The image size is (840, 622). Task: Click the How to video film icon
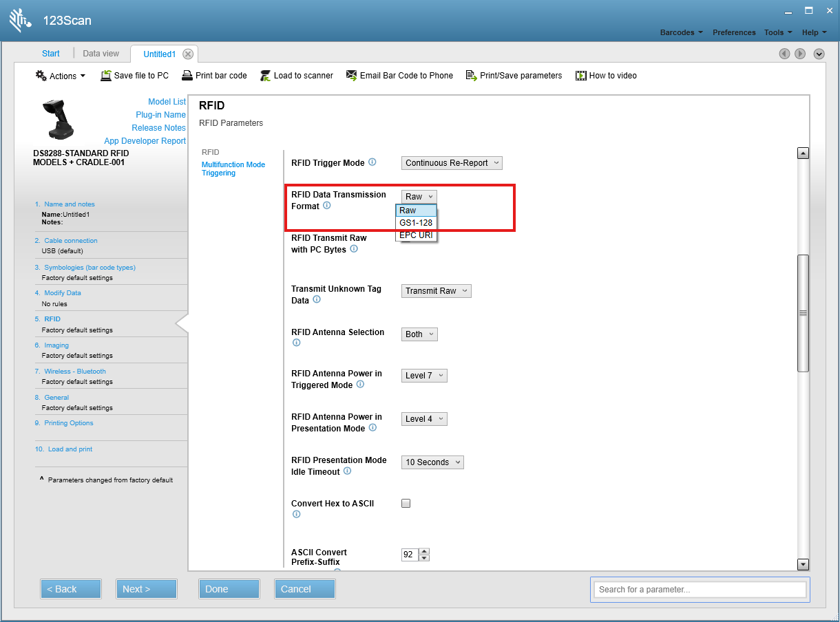581,76
